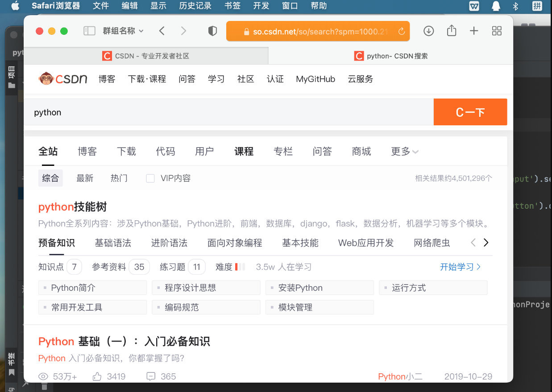Open 安装Python knowledge point
The image size is (552, 392).
pos(320,288)
